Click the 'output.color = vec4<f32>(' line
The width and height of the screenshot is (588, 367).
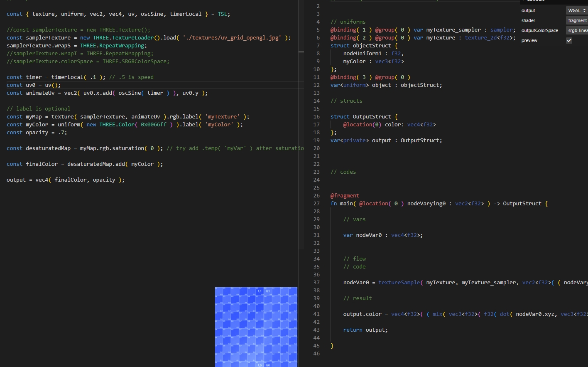coord(465,314)
